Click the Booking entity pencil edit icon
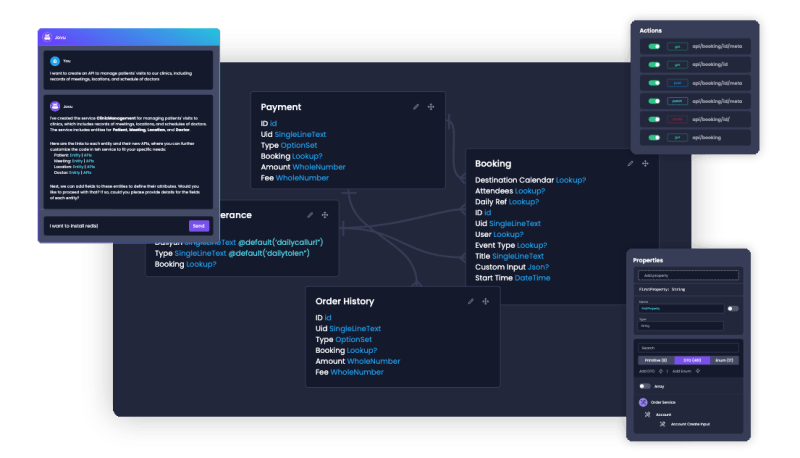The height and width of the screenshot is (458, 800). (x=630, y=164)
